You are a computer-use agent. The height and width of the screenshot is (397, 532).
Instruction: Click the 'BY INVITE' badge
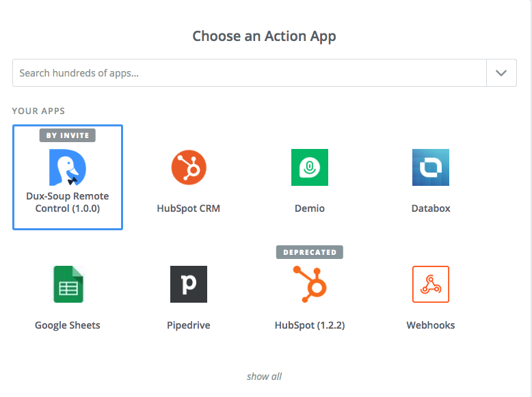point(68,135)
